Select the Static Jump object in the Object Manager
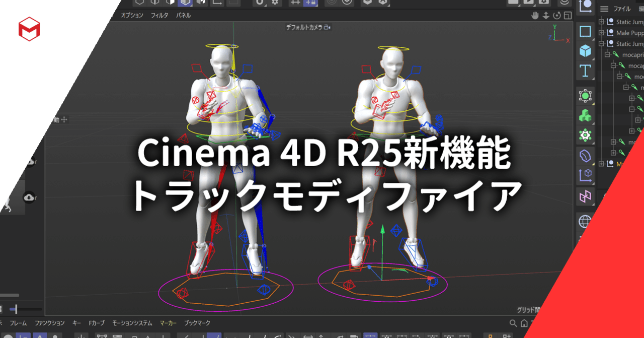Image resolution: width=644 pixels, height=338 pixels. coord(628,22)
